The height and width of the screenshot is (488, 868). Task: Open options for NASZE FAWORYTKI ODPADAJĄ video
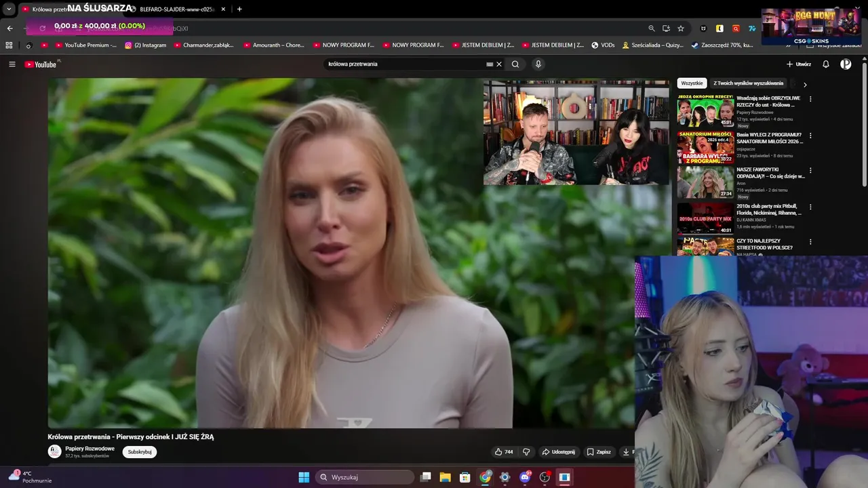[x=810, y=171]
